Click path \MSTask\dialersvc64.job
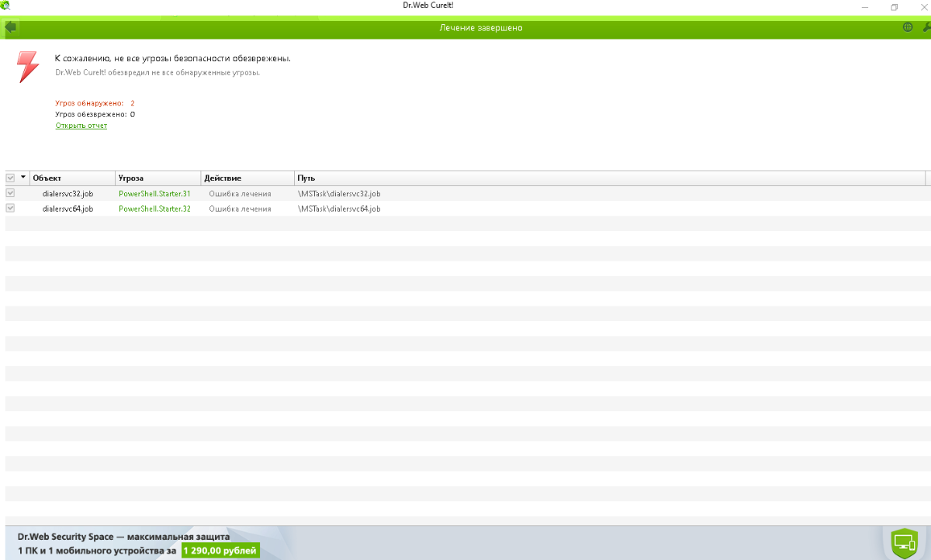This screenshot has height=560, width=931. coord(339,209)
